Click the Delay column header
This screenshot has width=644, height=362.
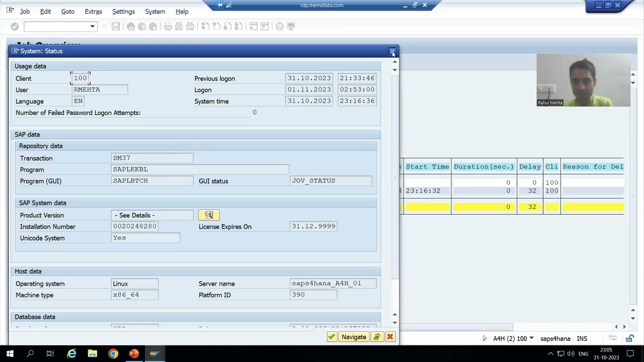(x=530, y=166)
